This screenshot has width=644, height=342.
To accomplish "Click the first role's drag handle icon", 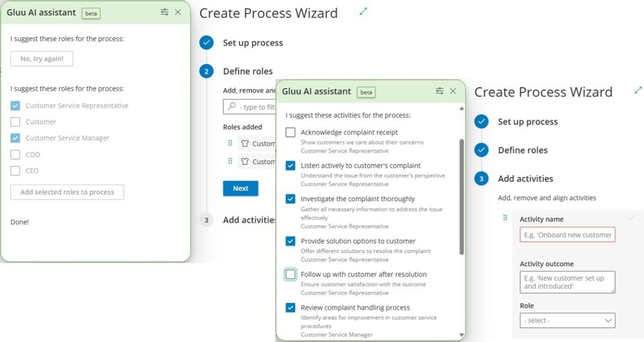I will coord(230,143).
